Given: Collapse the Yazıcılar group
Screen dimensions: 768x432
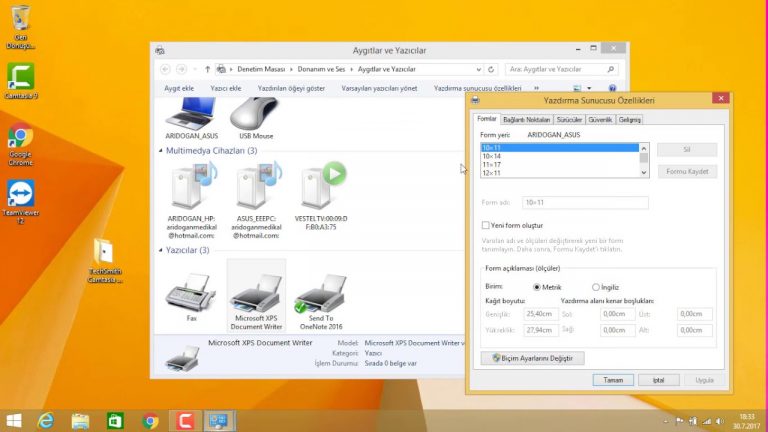Looking at the screenshot, I should tap(160, 250).
